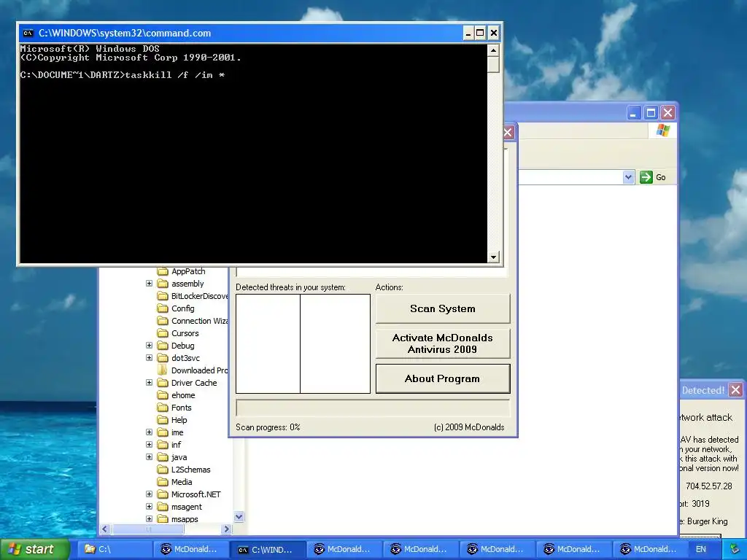Maximize the command.com window
747x560 pixels.
point(480,33)
